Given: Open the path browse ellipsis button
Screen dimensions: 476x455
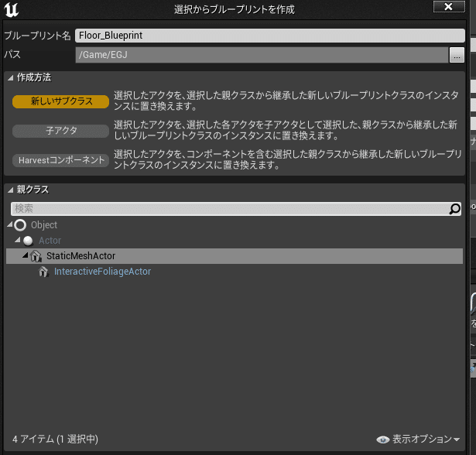Looking at the screenshot, I should click(457, 55).
